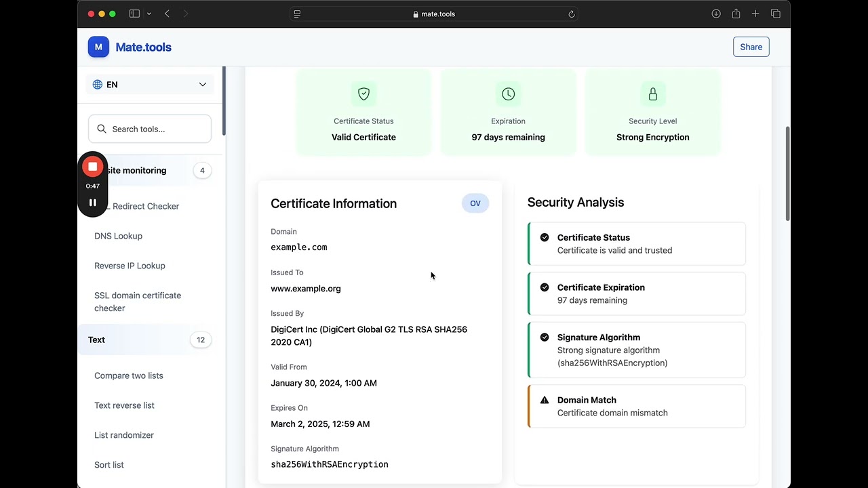Viewport: 868px width, 488px height.
Task: Collapse the Website monitoring category
Action: pos(150,170)
